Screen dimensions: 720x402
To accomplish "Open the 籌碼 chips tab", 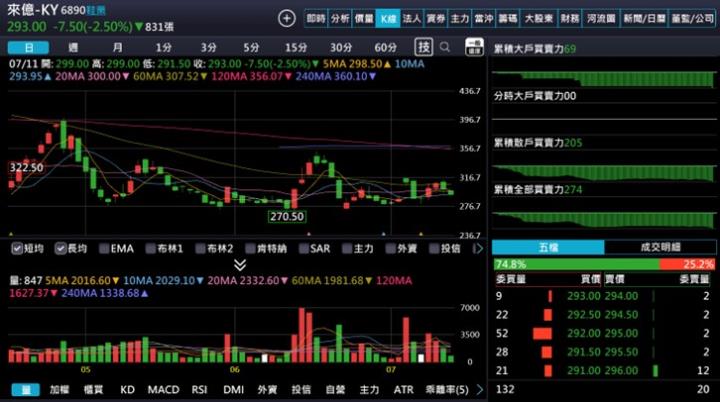I will 508,18.
